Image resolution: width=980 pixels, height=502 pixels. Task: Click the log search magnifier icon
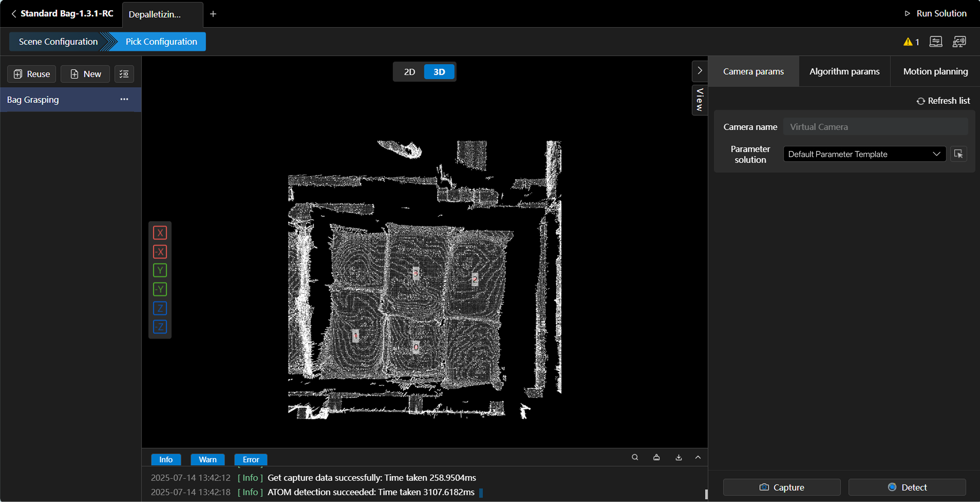coord(635,457)
